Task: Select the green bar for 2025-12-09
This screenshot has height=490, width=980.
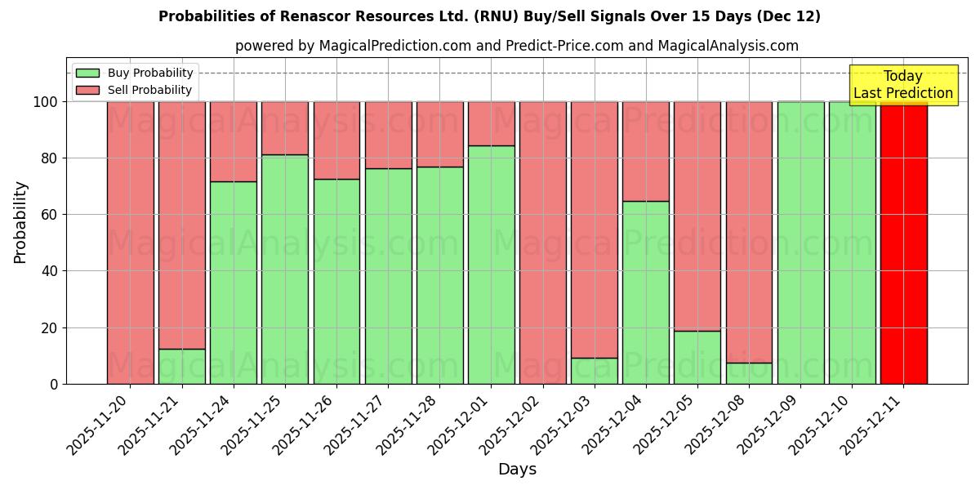Action: [800, 245]
